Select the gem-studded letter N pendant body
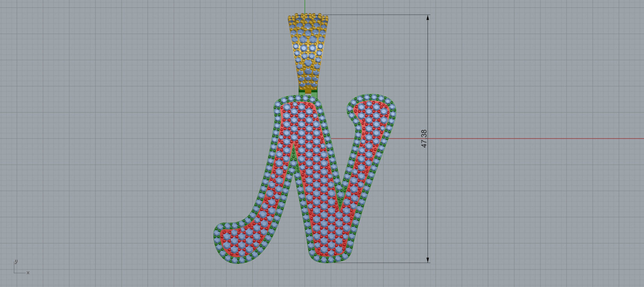This screenshot has width=644, height=287. pyautogui.click(x=305, y=179)
